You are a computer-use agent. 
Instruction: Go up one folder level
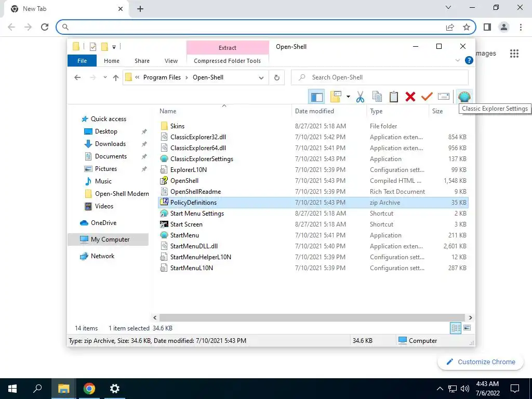116,77
